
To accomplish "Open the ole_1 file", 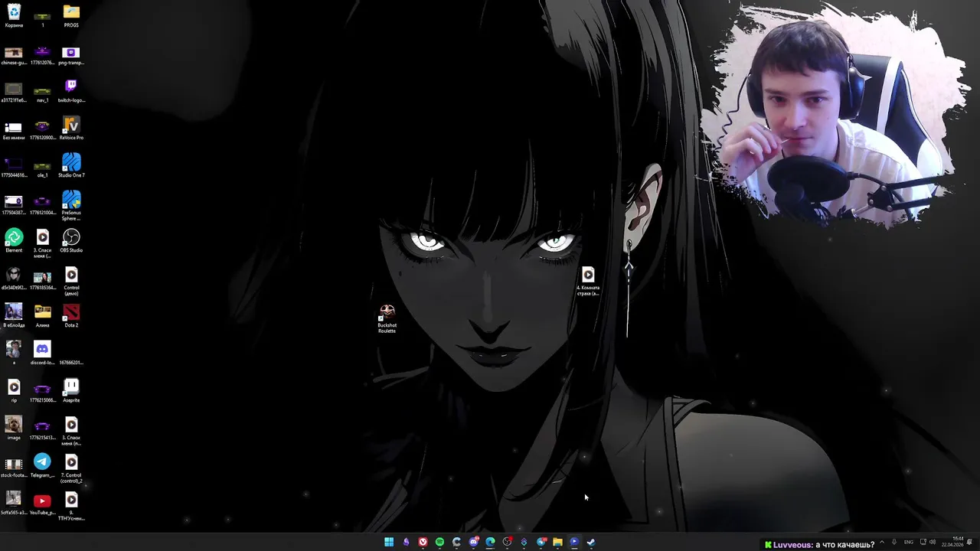I will (42, 168).
